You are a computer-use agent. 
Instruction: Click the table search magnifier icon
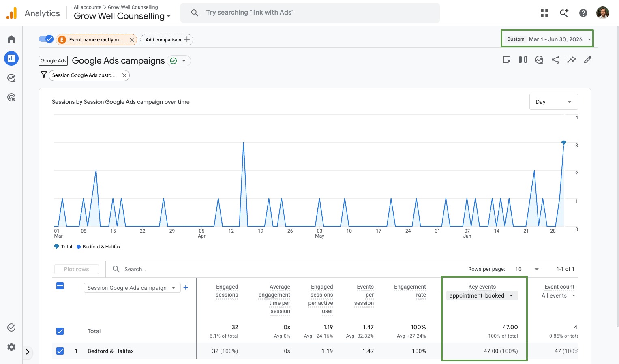click(116, 269)
